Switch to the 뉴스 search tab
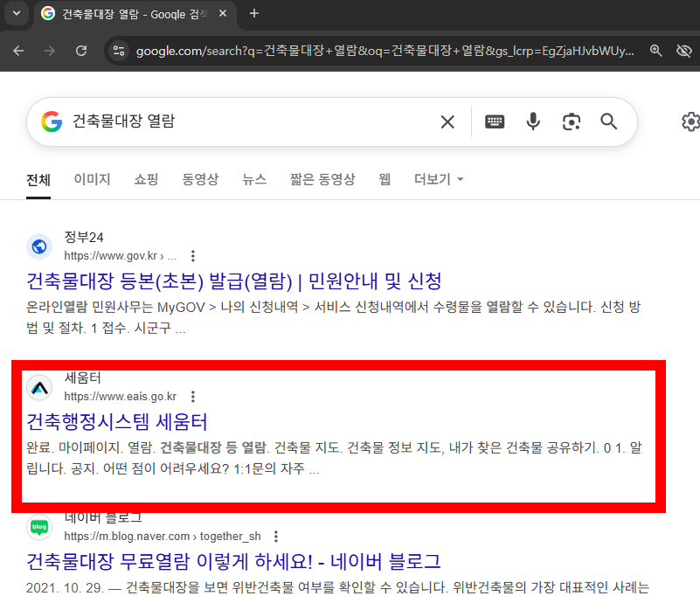700x596 pixels. 254,179
